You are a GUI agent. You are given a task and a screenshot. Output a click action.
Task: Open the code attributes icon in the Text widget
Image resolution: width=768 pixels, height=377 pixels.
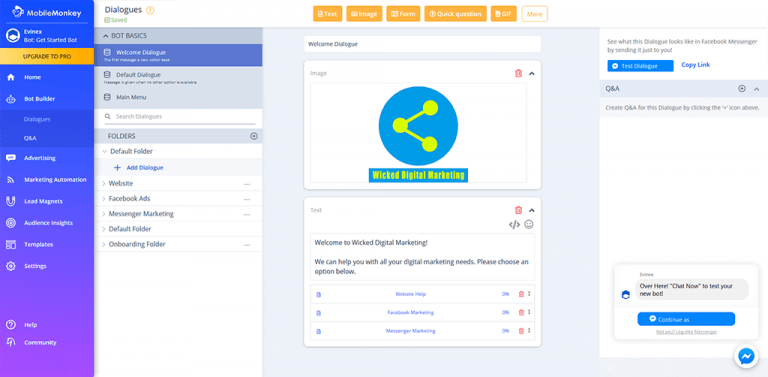click(514, 225)
